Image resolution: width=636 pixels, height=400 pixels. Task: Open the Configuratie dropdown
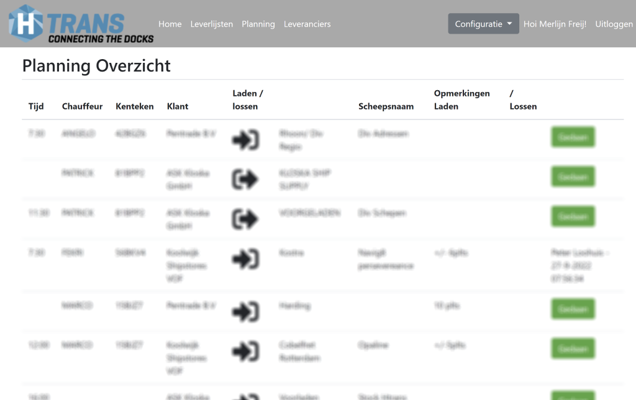[483, 24]
